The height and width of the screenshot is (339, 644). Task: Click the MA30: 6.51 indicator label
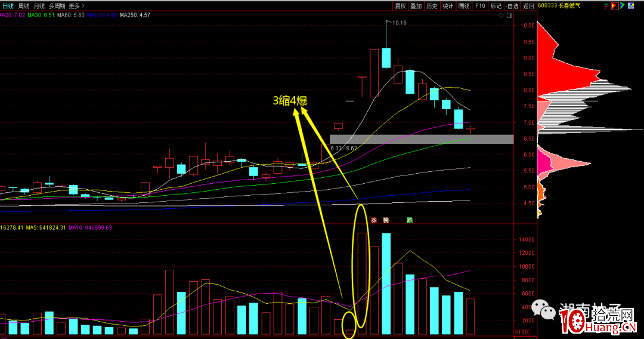click(41, 15)
